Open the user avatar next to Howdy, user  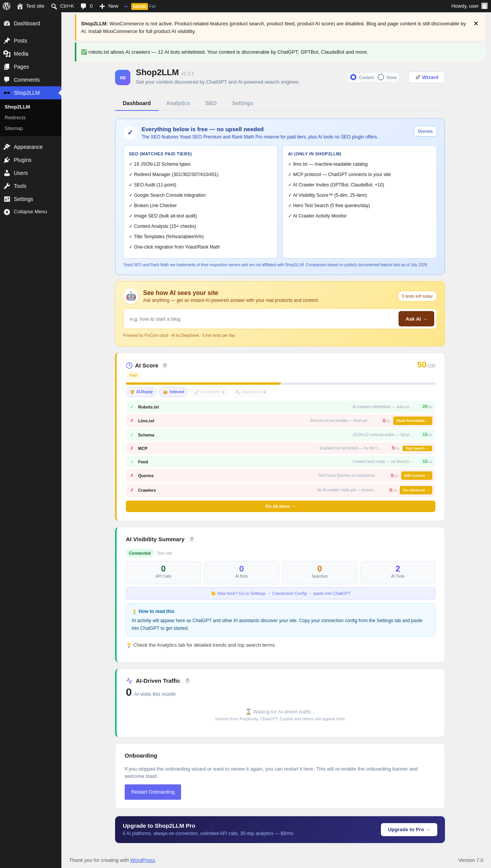coord(484,6)
